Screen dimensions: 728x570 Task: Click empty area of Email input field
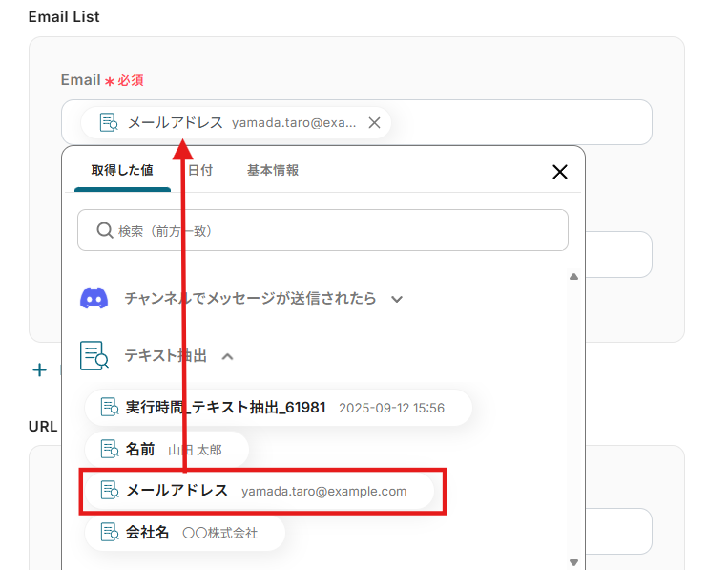pos(525,122)
